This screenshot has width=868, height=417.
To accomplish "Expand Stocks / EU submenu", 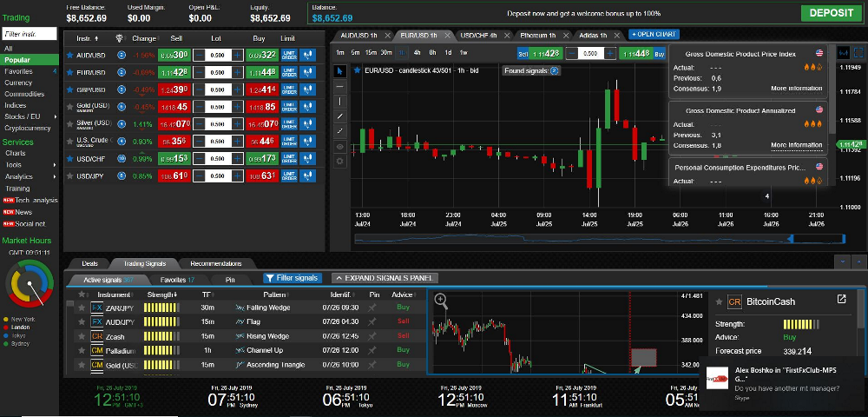I will (x=55, y=117).
